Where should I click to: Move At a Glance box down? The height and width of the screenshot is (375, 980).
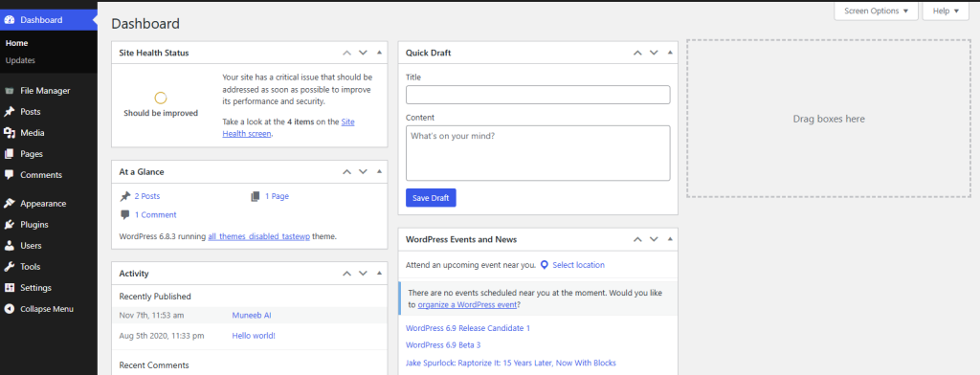click(363, 171)
